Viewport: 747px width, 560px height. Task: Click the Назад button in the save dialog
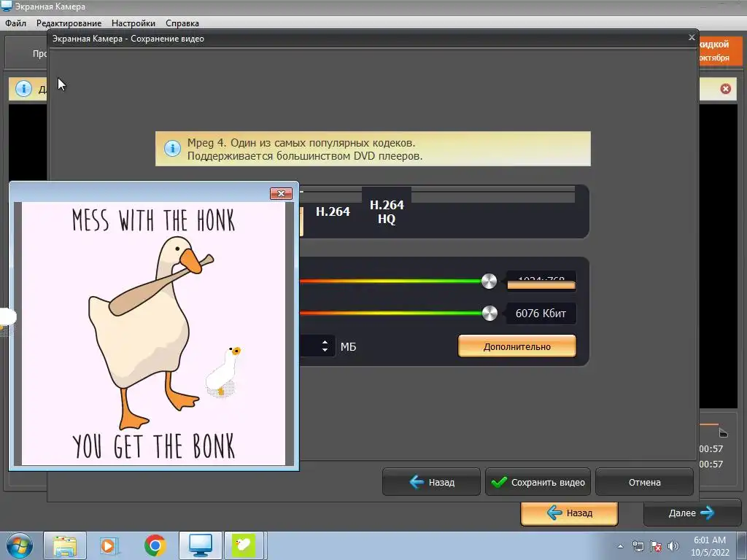coord(431,483)
